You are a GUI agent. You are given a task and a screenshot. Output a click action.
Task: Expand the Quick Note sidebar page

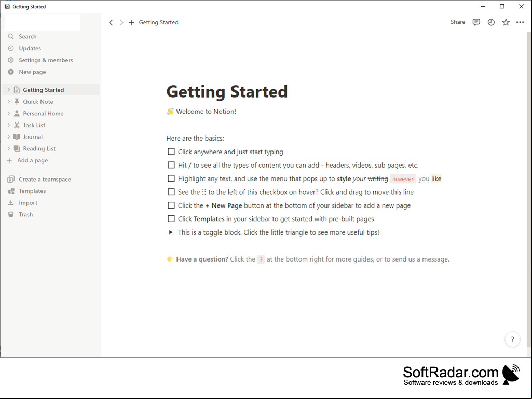tap(9, 102)
